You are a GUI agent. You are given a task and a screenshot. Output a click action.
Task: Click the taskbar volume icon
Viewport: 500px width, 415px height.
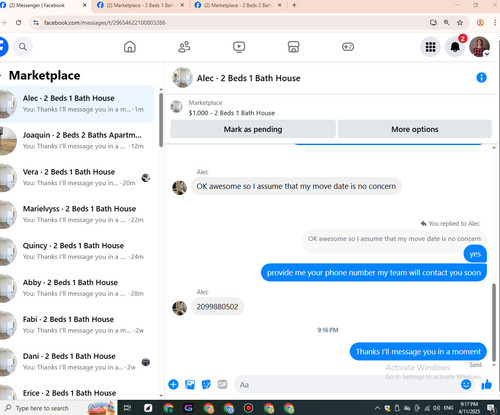436,408
